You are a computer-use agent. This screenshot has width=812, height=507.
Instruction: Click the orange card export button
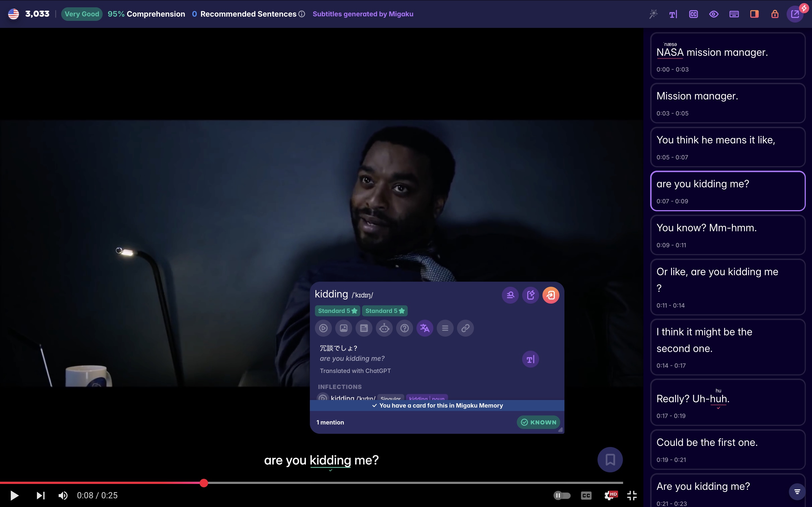[x=551, y=295]
